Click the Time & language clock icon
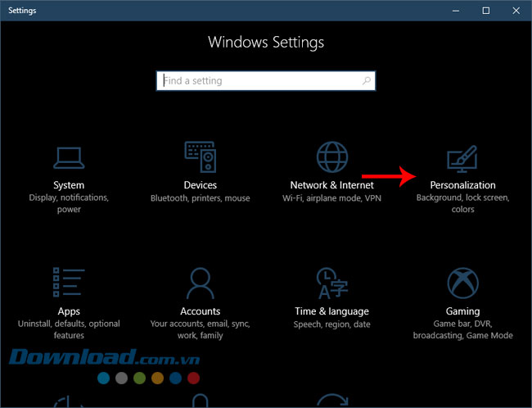Viewport: 532px width, 408px height. point(331,283)
